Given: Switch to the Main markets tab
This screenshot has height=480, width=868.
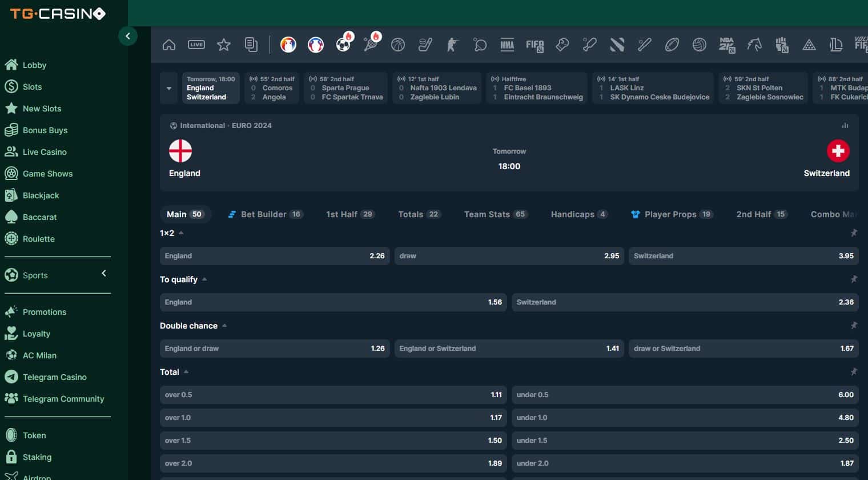Looking at the screenshot, I should pyautogui.click(x=185, y=214).
